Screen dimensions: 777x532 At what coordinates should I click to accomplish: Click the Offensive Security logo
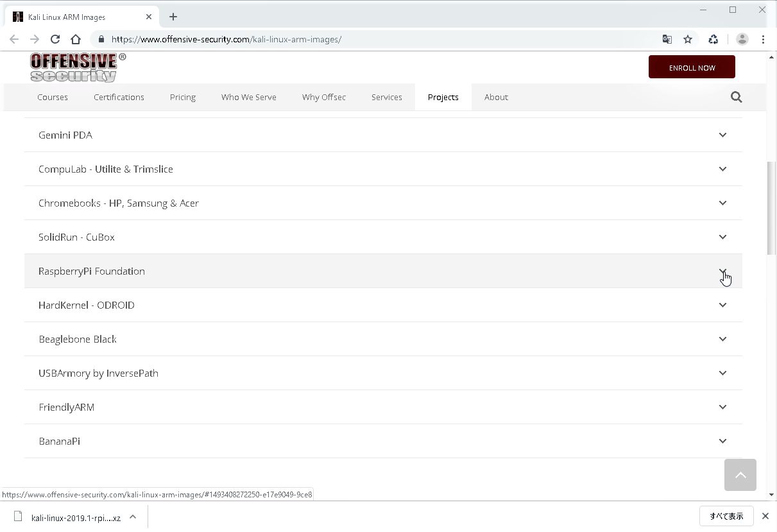[x=78, y=67]
